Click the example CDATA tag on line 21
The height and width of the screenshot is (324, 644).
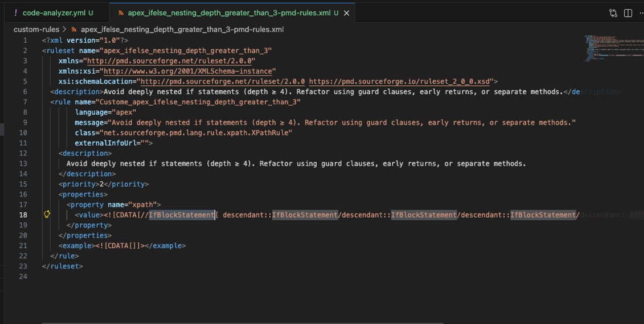(122, 245)
